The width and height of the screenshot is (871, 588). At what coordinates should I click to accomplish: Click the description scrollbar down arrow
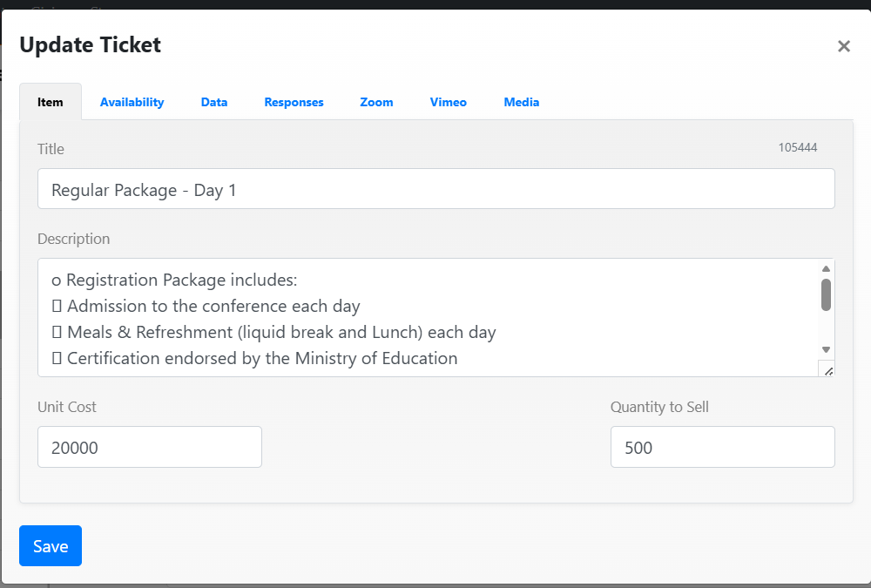[826, 349]
